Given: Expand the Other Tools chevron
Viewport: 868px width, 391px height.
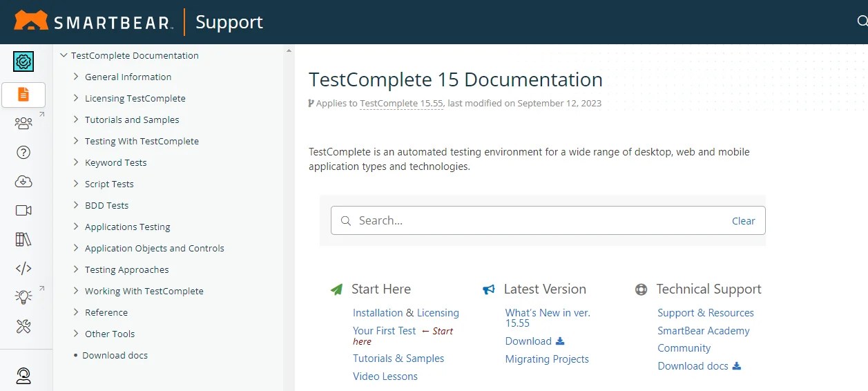Looking at the screenshot, I should pos(76,334).
